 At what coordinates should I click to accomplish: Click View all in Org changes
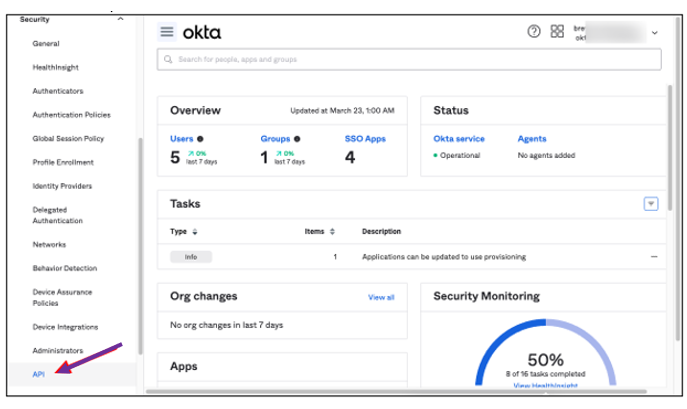[x=381, y=297]
